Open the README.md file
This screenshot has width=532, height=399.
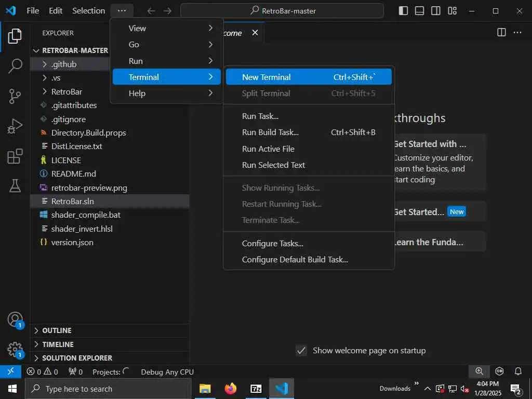[x=73, y=174]
